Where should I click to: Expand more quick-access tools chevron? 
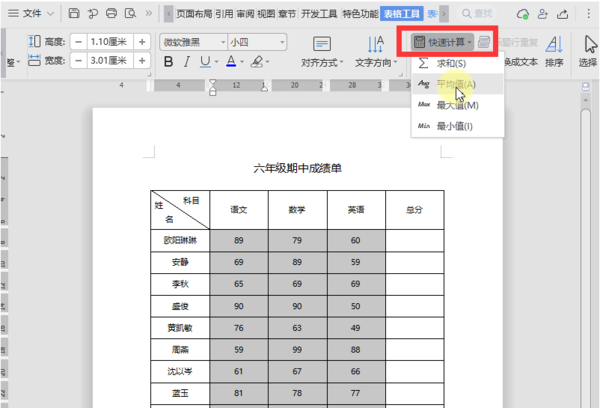pos(148,13)
